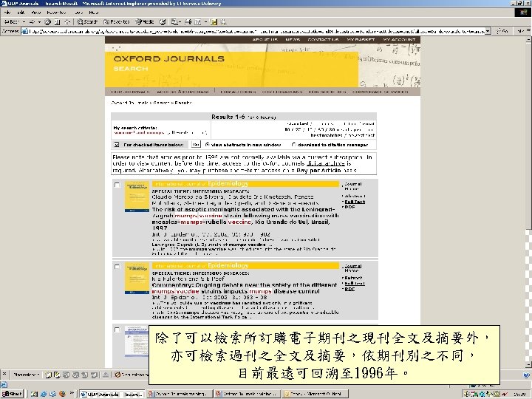The width and height of the screenshot is (532, 399).
Task: Open the Edit icon dropdown arrow
Action: click(x=205, y=21)
